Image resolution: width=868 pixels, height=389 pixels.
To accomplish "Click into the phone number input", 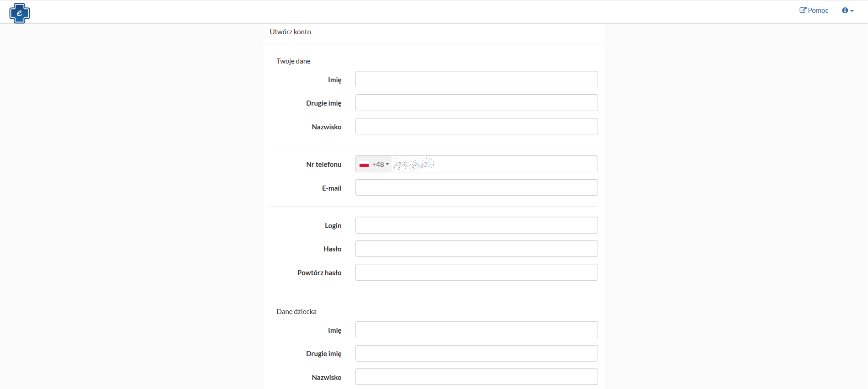I will (x=493, y=164).
